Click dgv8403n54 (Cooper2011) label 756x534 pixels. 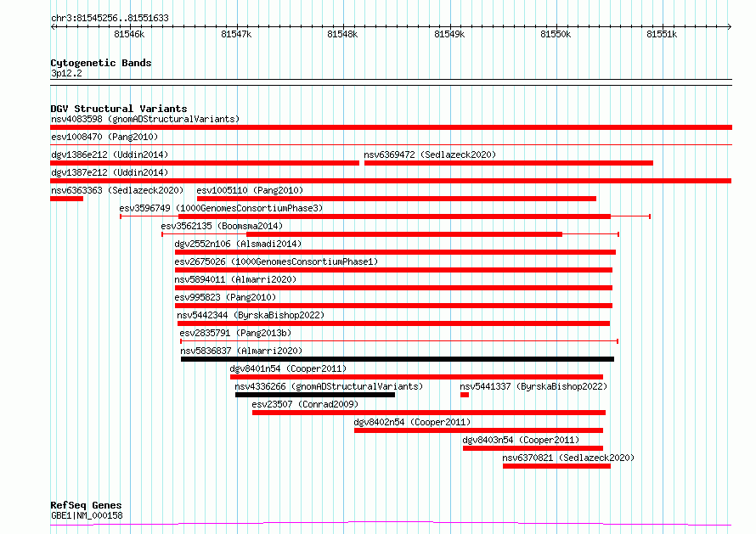click(x=521, y=440)
